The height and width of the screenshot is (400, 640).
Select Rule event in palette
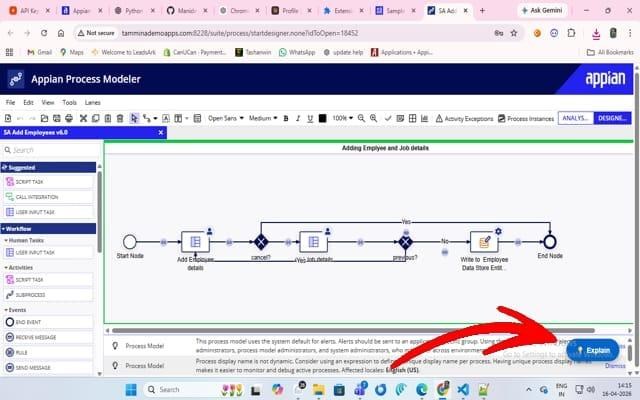coord(48,352)
